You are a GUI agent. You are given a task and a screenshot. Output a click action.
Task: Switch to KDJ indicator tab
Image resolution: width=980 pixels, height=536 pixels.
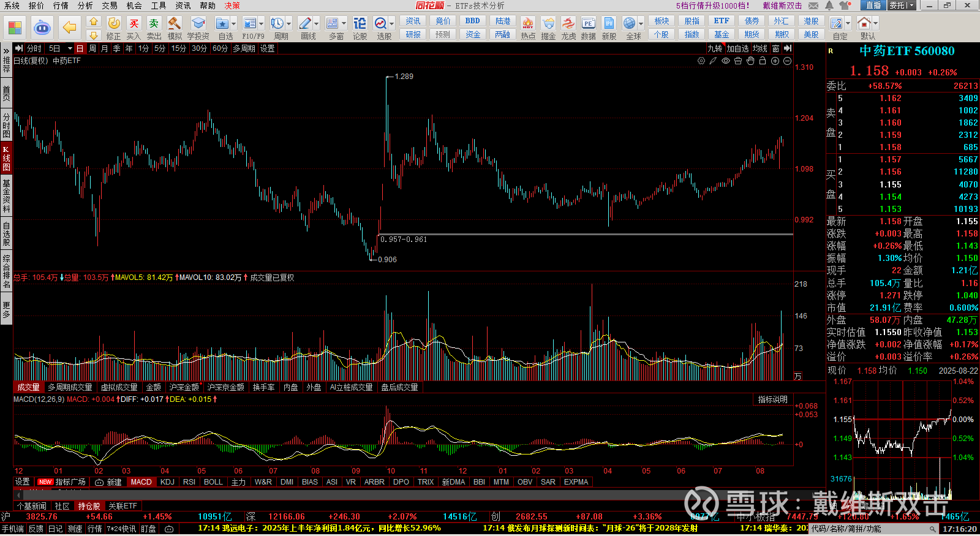(167, 482)
